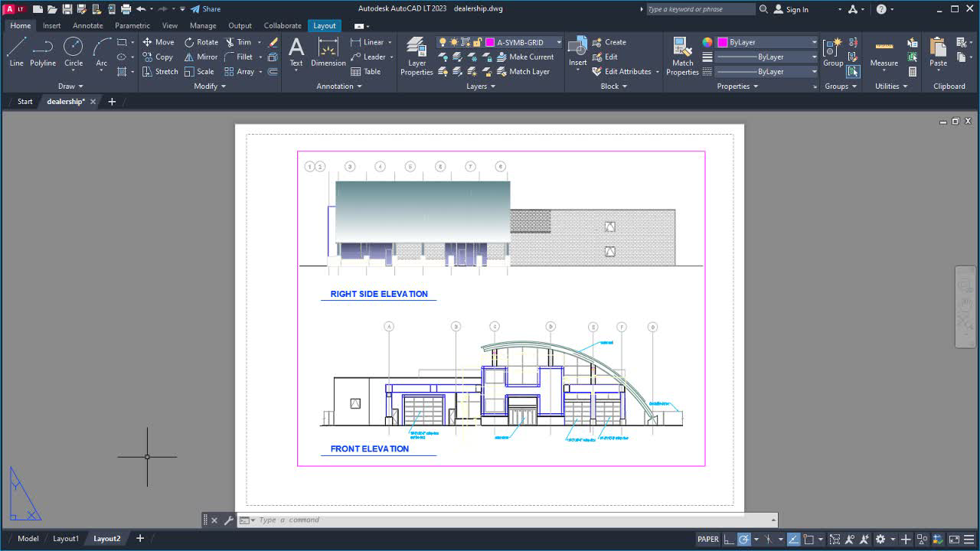The image size is (980, 551).
Task: Open the ByLayer color dropdown
Action: [x=813, y=41]
